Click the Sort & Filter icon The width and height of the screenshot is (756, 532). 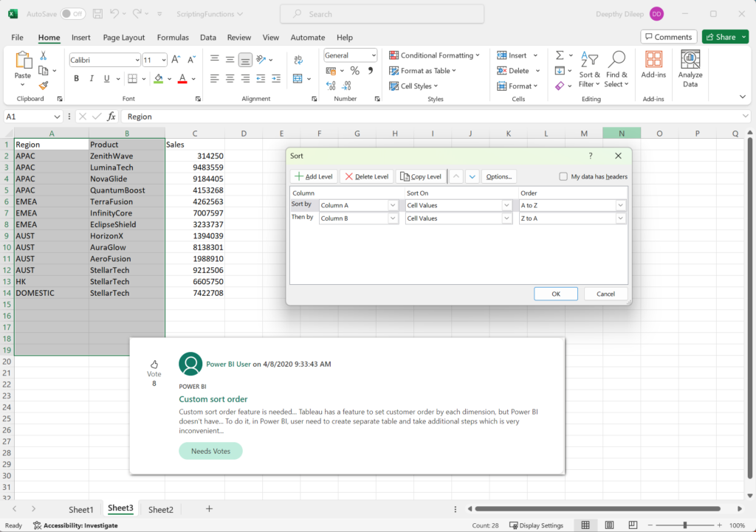click(589, 69)
